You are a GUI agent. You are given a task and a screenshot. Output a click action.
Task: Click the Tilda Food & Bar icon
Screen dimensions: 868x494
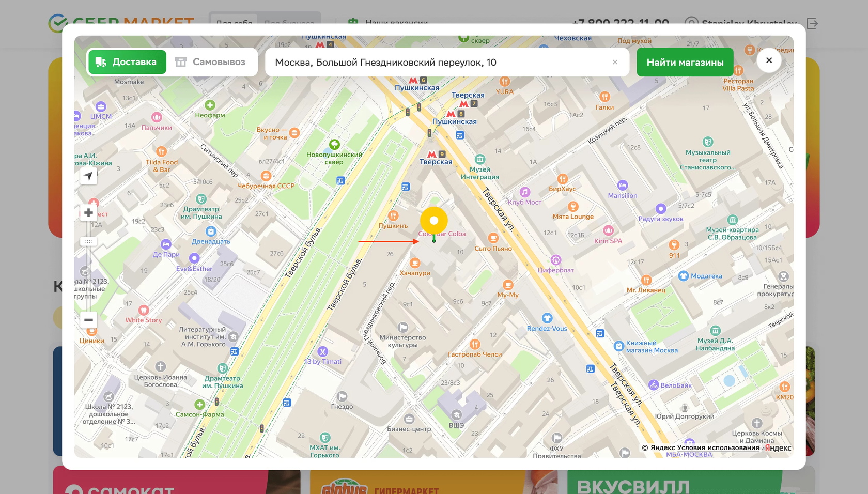(x=161, y=151)
